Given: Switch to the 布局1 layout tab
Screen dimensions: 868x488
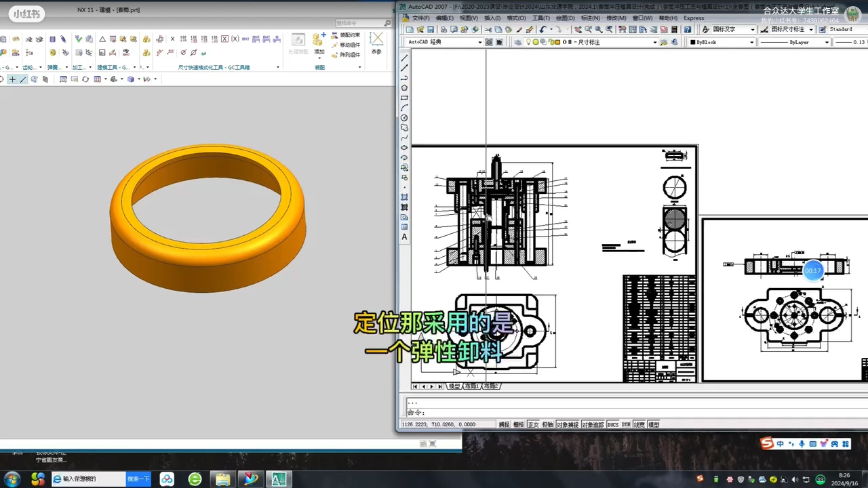Looking at the screenshot, I should click(471, 386).
